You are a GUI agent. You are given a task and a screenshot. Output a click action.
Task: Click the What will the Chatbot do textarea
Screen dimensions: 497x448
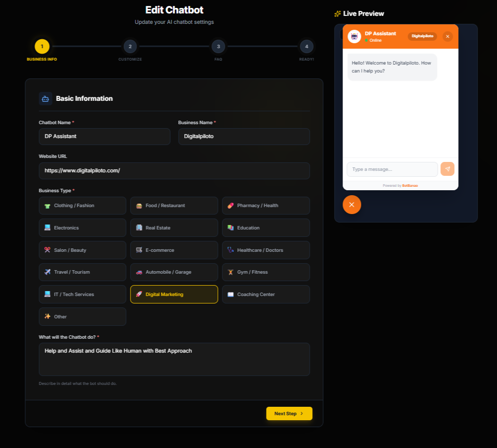point(174,359)
